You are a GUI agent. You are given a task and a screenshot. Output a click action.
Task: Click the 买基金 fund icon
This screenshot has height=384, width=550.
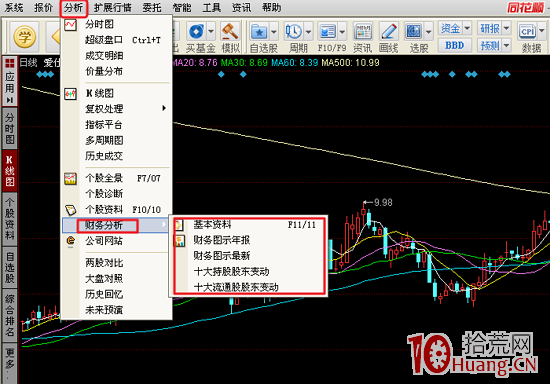(x=196, y=32)
